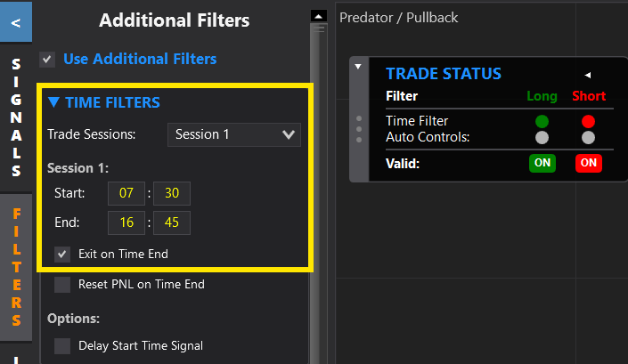Enable Reset PNL on Time End

click(62, 285)
